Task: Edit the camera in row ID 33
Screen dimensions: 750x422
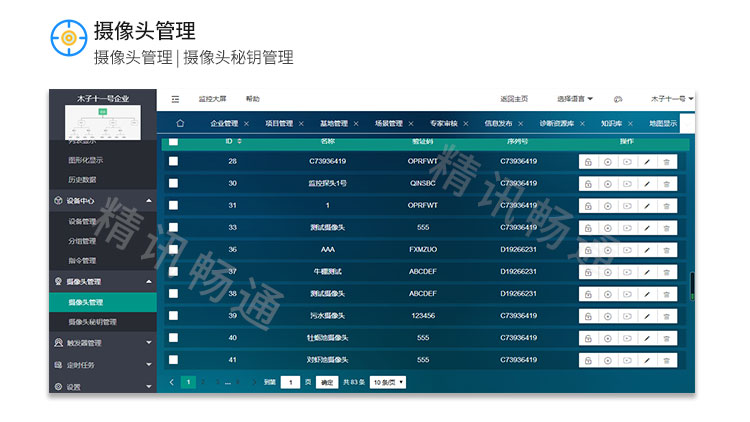Action: [647, 228]
